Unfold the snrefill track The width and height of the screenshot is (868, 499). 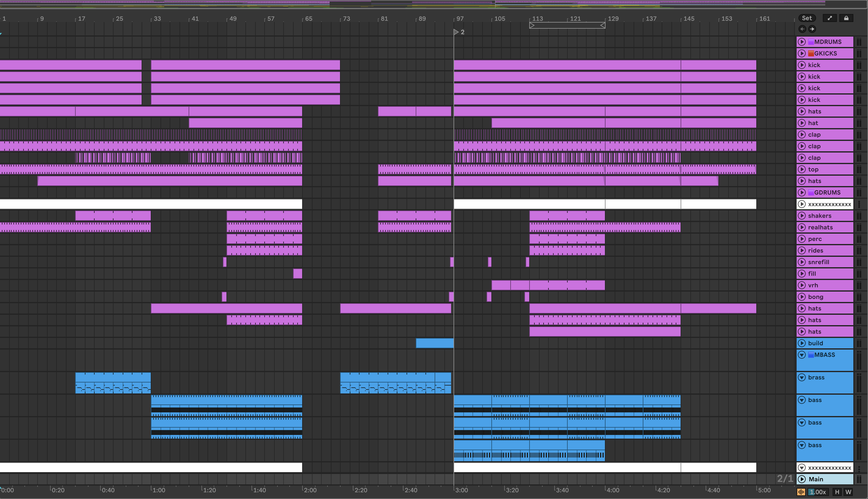[802, 262]
